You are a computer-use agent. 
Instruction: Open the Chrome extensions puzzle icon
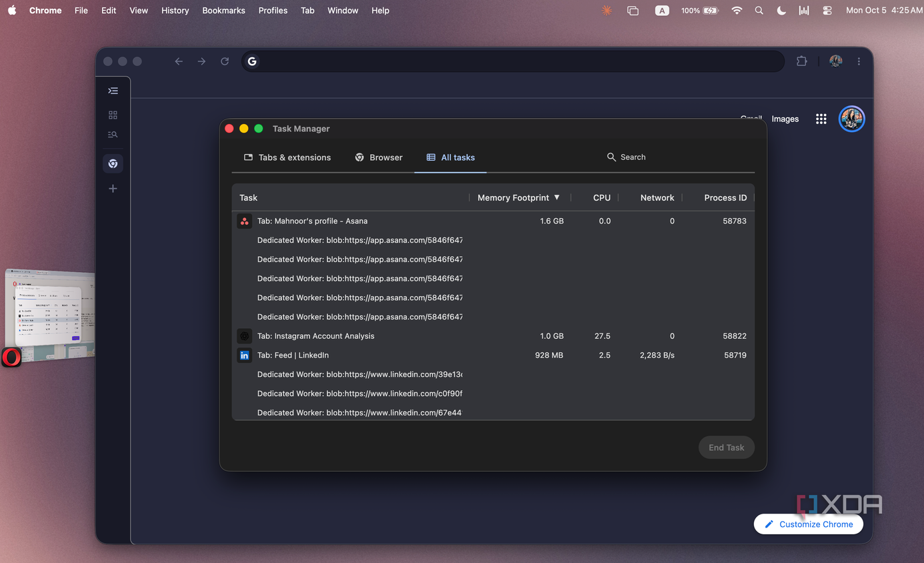click(x=801, y=61)
